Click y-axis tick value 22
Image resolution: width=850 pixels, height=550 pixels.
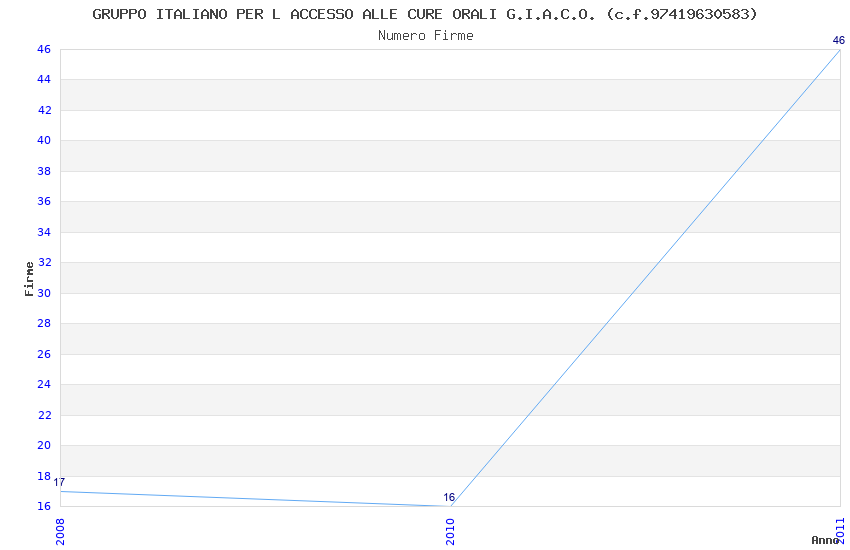click(44, 415)
